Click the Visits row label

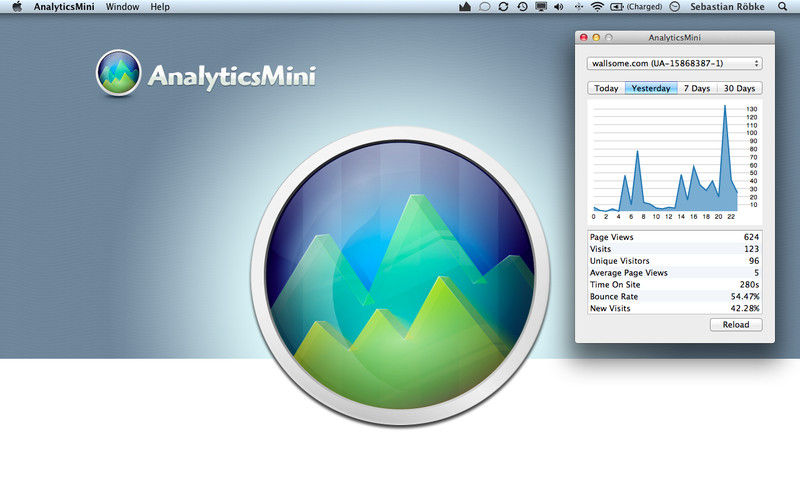tap(600, 249)
